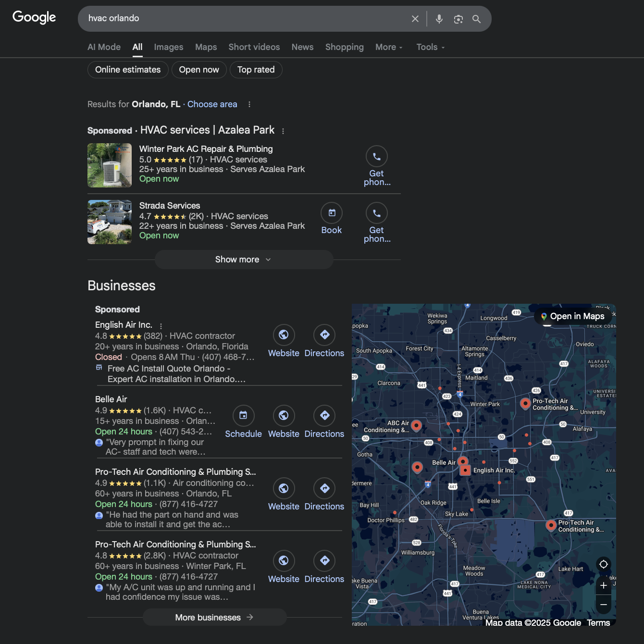Center map on my current location

point(604,564)
